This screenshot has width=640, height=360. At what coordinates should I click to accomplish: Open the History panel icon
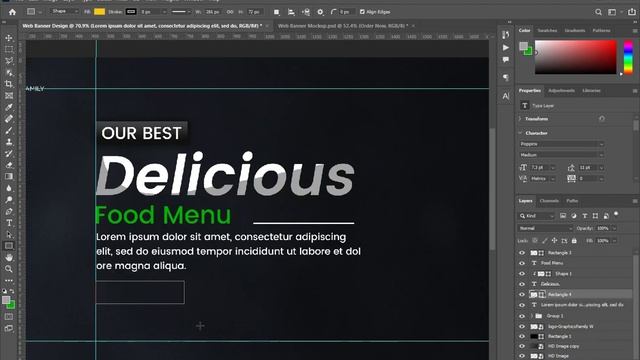point(506,35)
